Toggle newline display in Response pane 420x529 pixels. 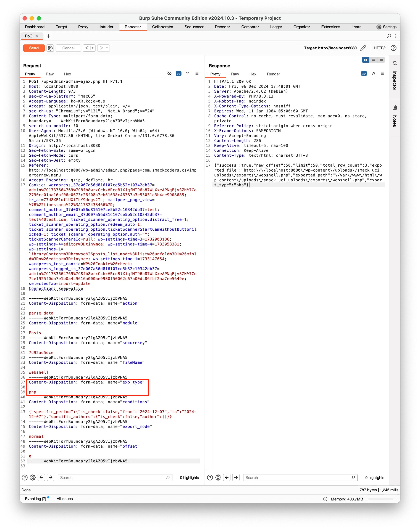coord(373,74)
